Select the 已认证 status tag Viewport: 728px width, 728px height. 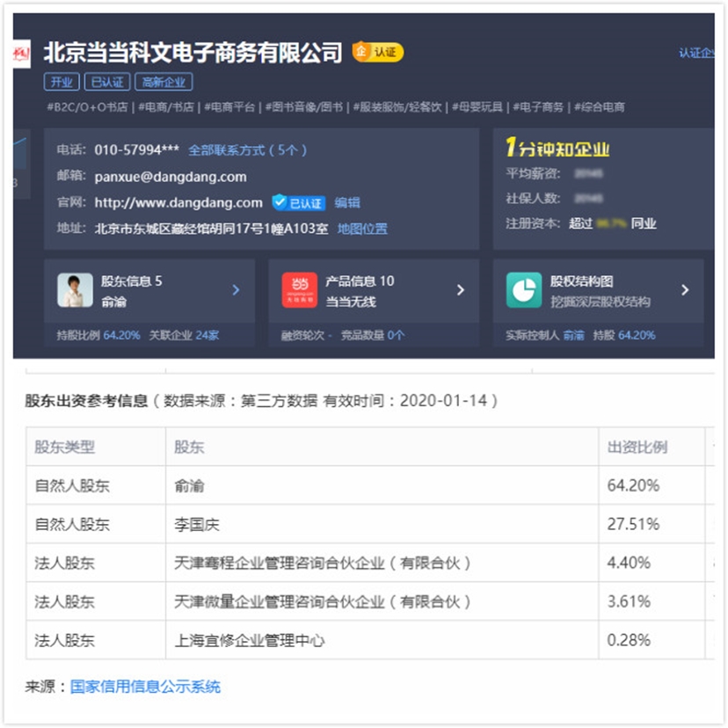pos(107,82)
